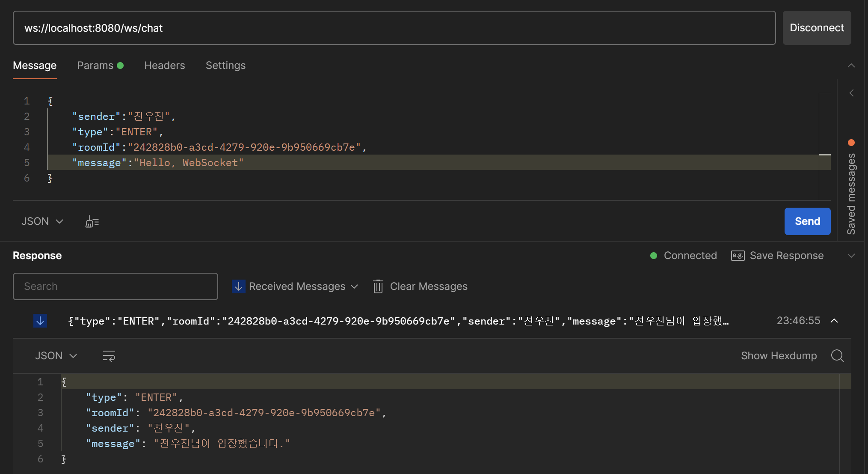Collapse the request pane chevron near Settings

coord(851,66)
